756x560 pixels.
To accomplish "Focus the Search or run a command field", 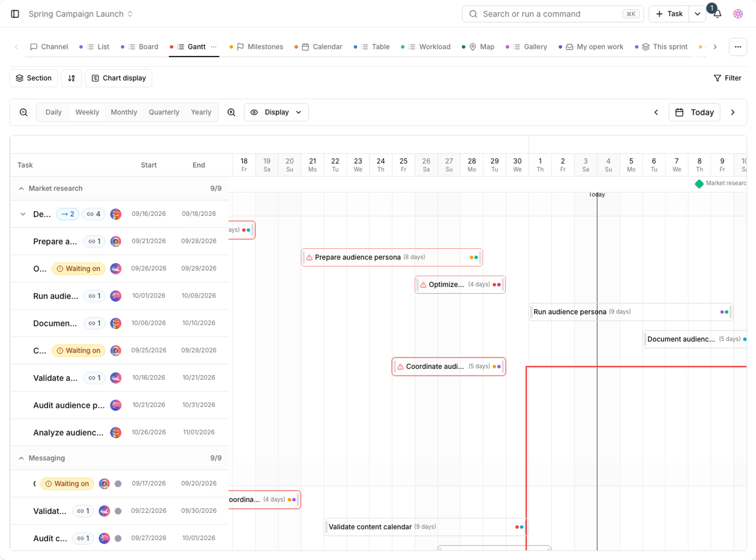I will (x=553, y=14).
